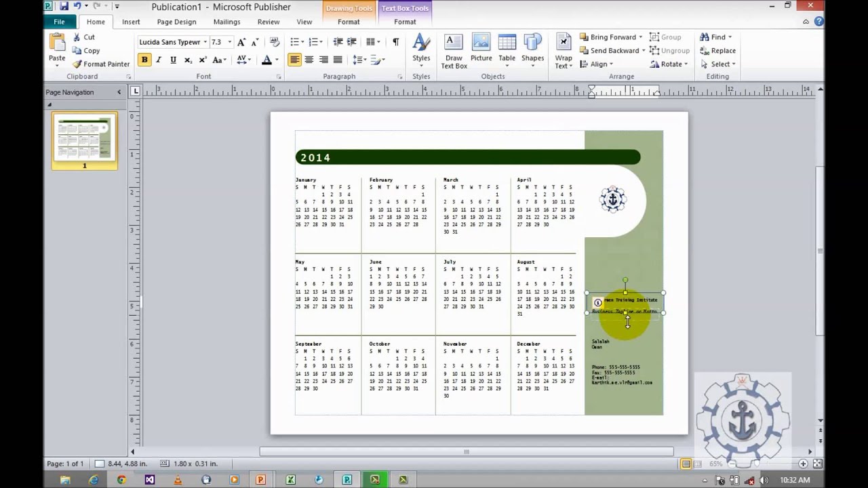This screenshot has height=488, width=868.
Task: Open Google Chrome from the taskbar
Action: (x=121, y=480)
